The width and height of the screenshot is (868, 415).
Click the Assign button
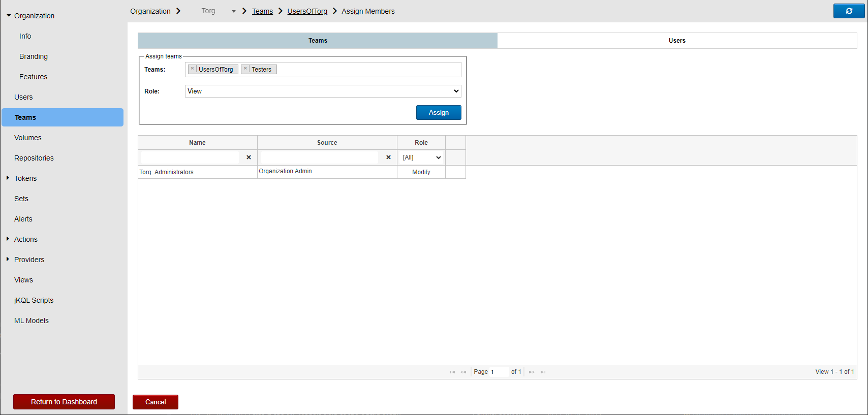coord(439,112)
